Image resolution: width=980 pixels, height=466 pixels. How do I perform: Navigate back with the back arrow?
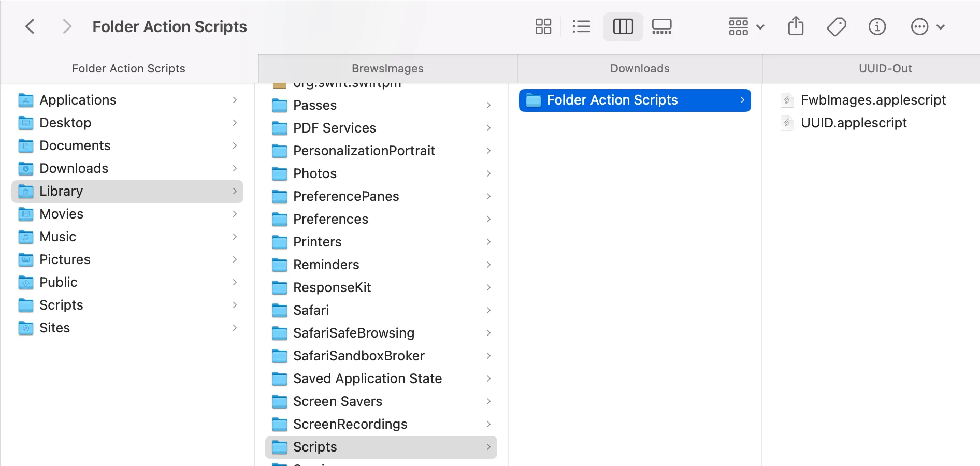(x=30, y=26)
